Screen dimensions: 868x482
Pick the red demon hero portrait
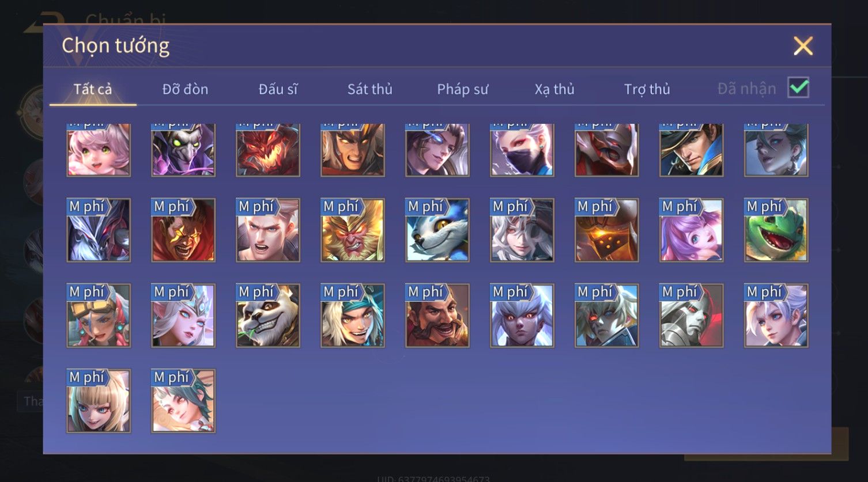point(268,150)
